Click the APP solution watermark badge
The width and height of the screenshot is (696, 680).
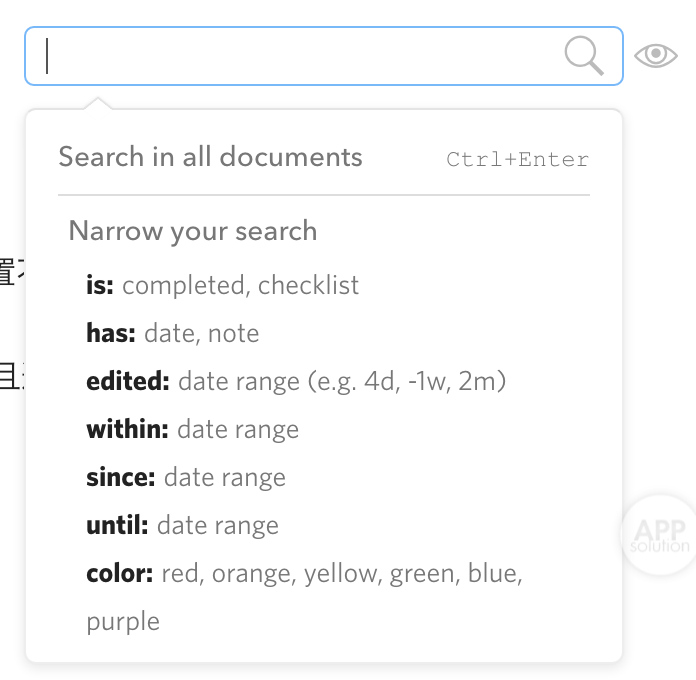tap(660, 534)
